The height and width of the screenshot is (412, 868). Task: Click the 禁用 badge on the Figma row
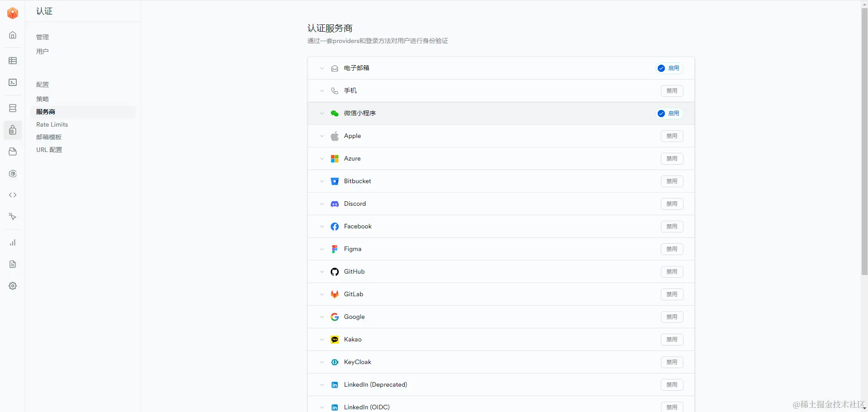click(672, 249)
